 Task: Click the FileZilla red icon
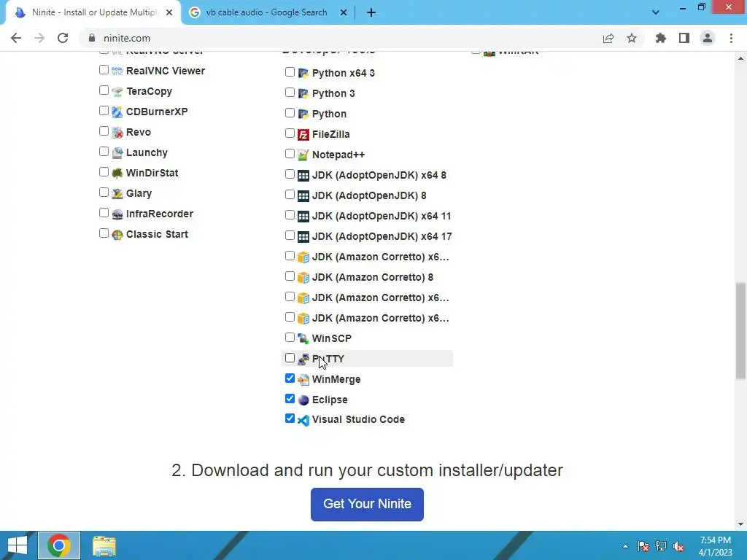[x=303, y=135]
